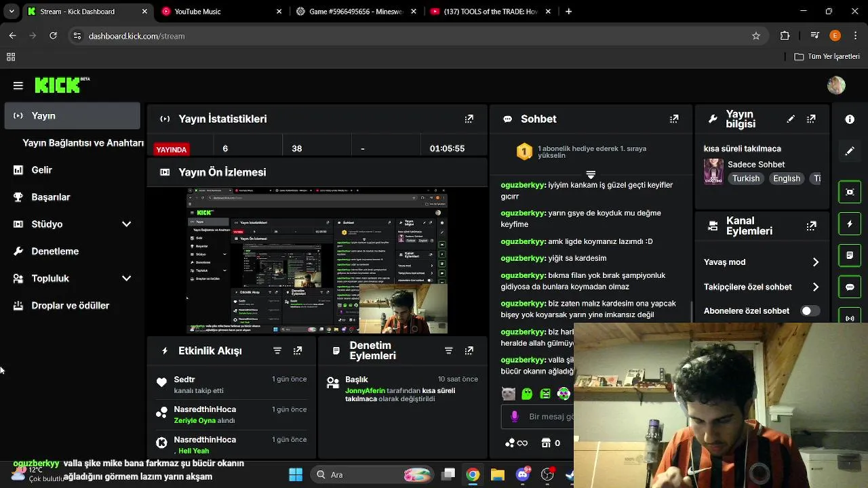Pop out the Sohbet chat panel

[674, 119]
